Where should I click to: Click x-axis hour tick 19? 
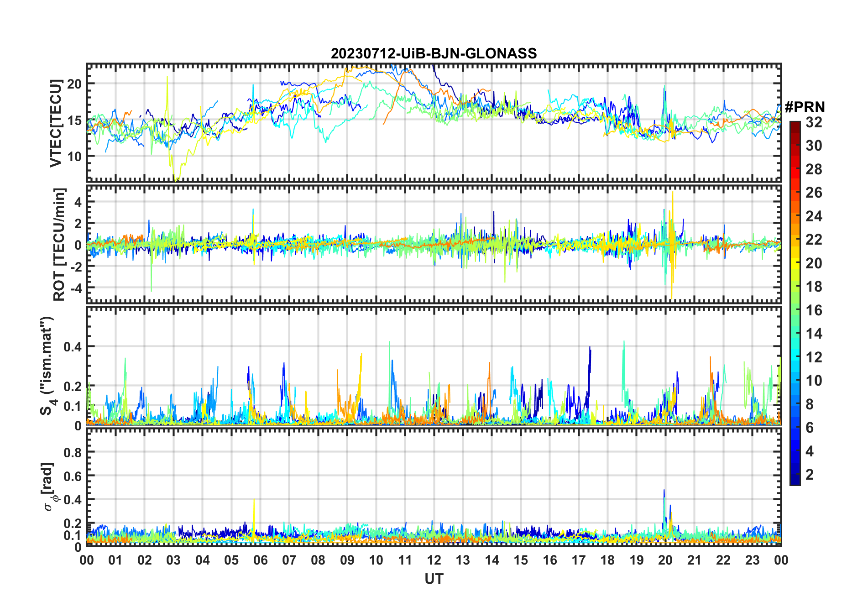click(x=637, y=560)
